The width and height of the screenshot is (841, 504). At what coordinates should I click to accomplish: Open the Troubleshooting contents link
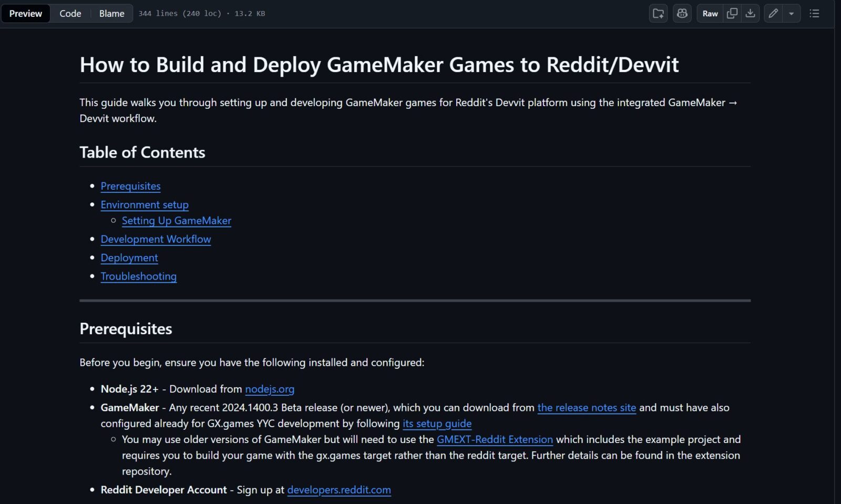[x=138, y=276]
